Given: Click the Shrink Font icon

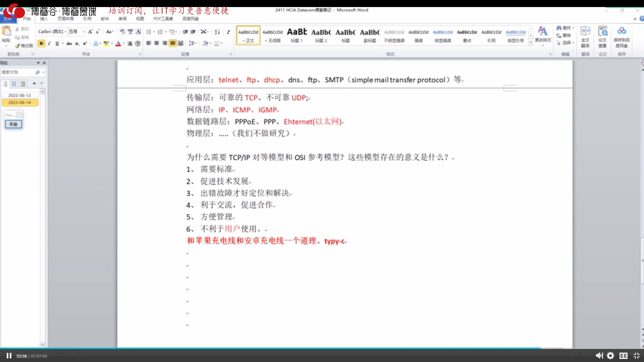Looking at the screenshot, I should [x=98, y=32].
